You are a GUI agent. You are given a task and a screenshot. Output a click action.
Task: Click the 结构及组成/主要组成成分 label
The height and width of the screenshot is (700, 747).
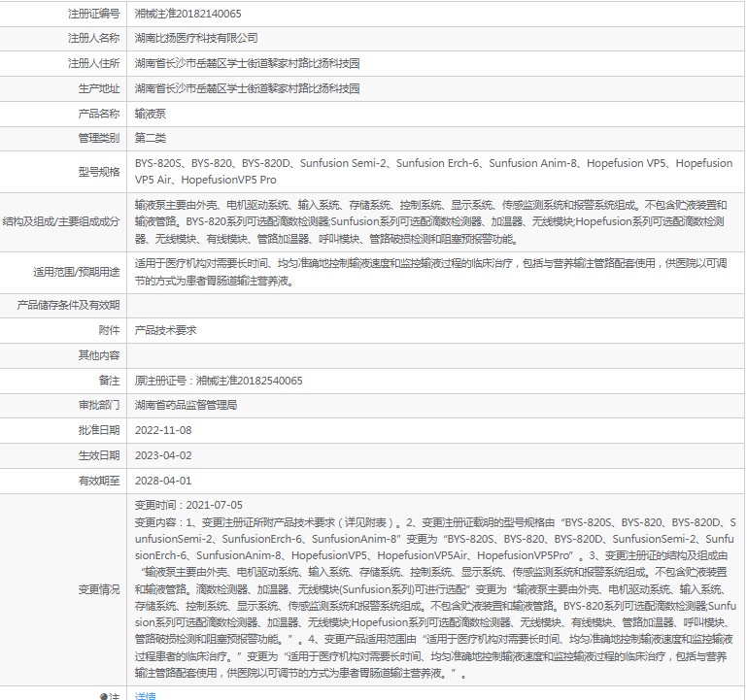(x=61, y=222)
